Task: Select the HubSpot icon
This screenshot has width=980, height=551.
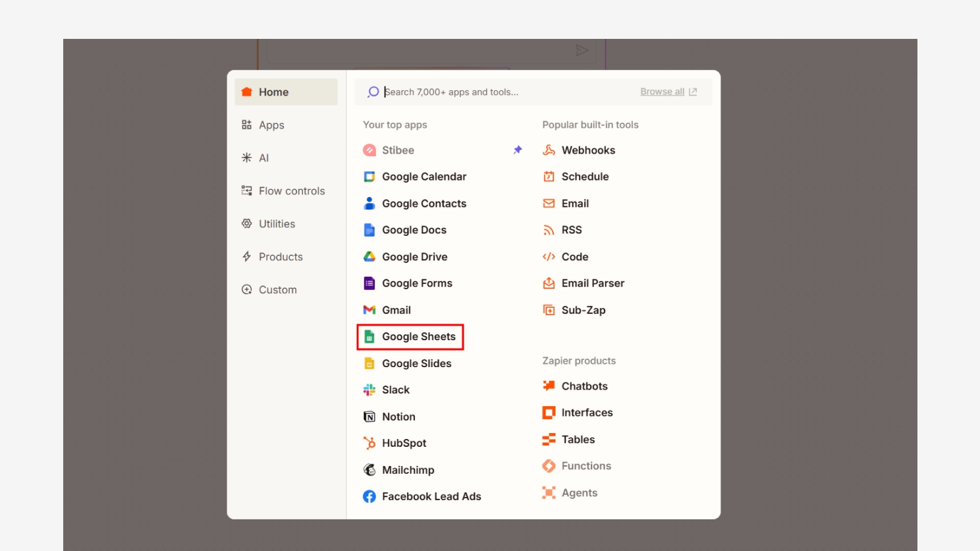Action: tap(369, 443)
